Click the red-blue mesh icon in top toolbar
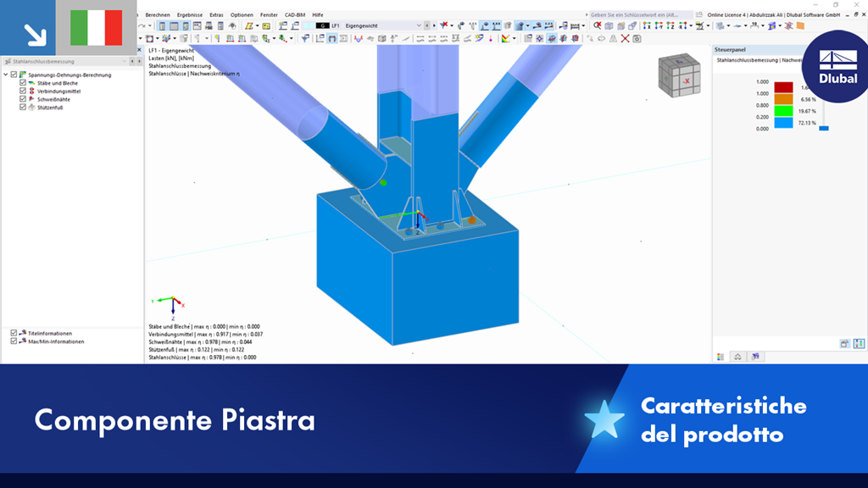This screenshot has width=868, height=488. (x=788, y=25)
